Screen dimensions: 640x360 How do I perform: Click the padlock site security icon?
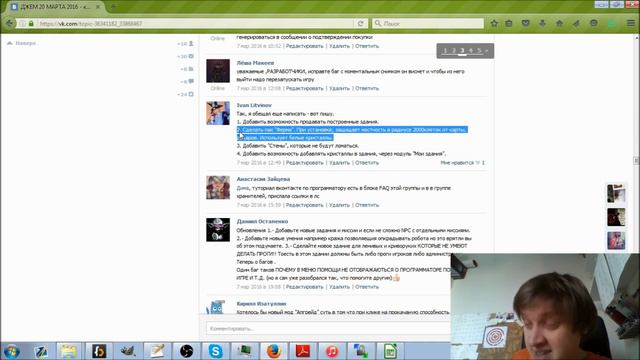point(31,23)
